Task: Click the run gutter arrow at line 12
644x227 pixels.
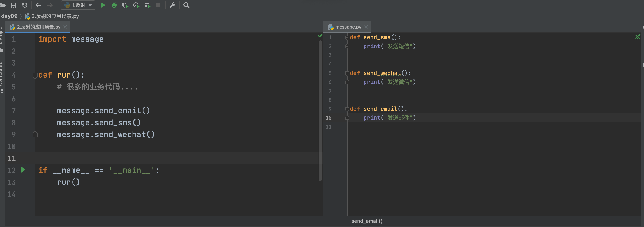Action: point(23,170)
